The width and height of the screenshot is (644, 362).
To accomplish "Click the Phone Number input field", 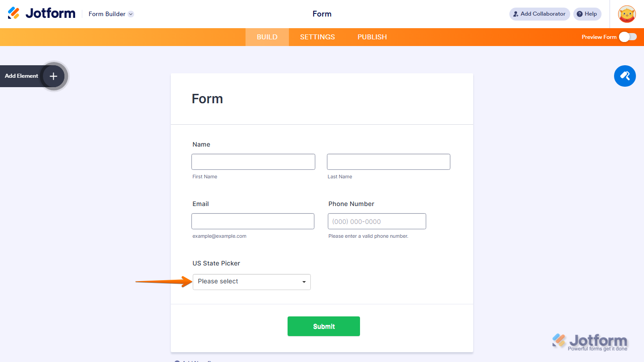I will [x=377, y=221].
